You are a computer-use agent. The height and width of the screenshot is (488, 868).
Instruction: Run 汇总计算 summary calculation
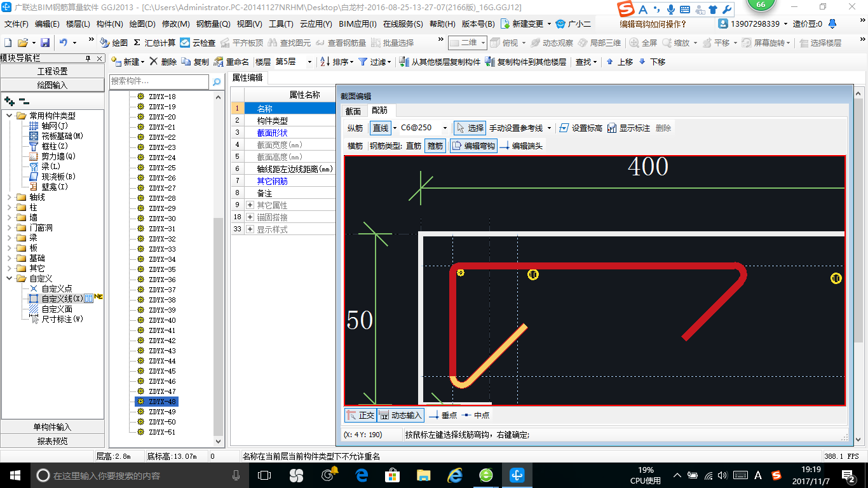tap(154, 43)
